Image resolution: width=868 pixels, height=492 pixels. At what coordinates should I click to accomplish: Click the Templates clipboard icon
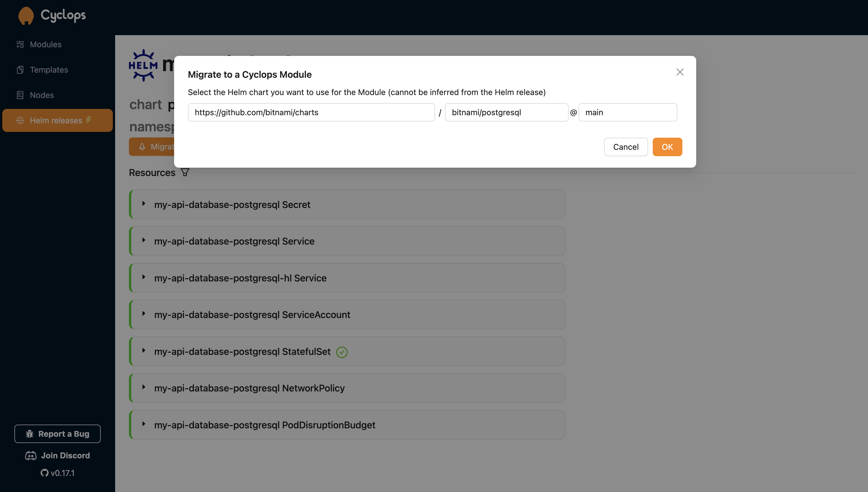coord(20,70)
